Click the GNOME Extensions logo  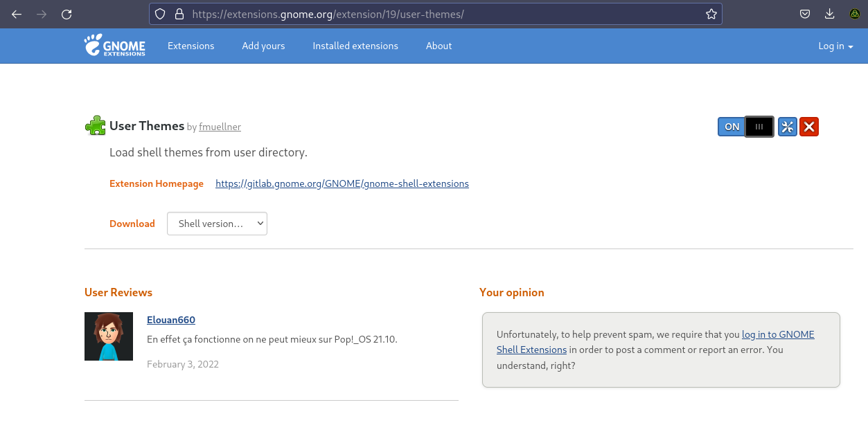114,46
